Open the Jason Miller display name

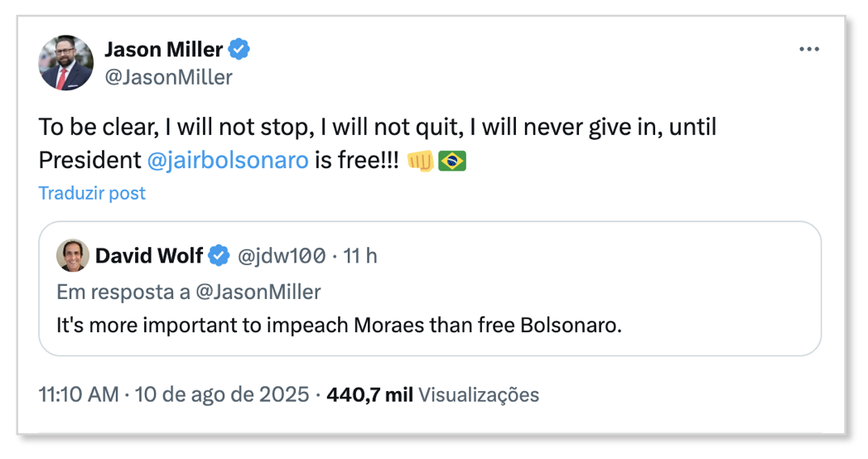pyautogui.click(x=163, y=49)
